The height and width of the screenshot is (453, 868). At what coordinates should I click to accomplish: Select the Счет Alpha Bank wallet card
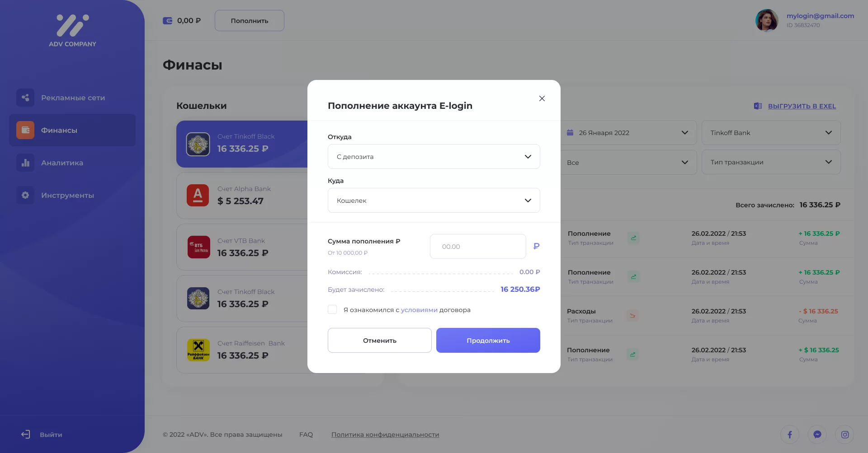[x=242, y=196]
